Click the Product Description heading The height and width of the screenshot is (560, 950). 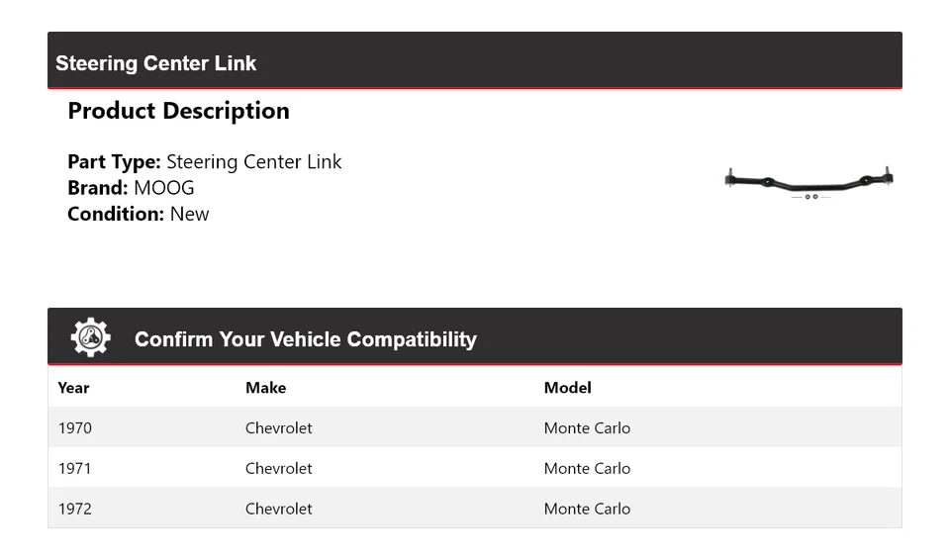coord(178,111)
